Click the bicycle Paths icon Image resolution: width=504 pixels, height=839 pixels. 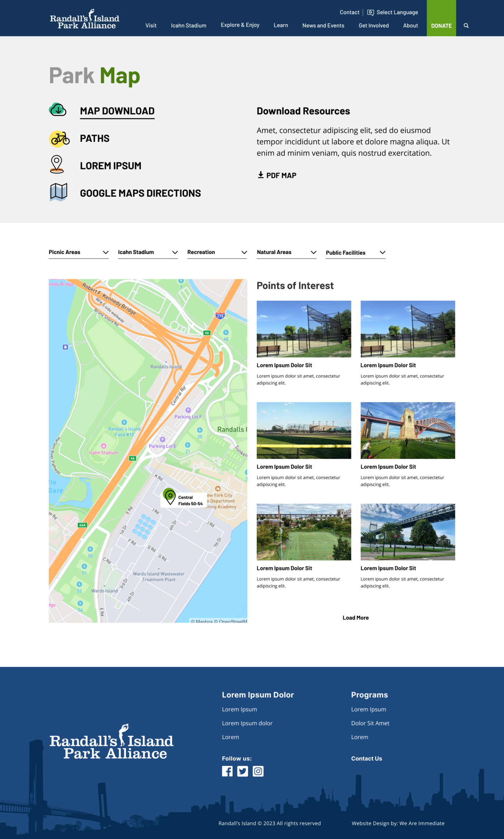click(59, 139)
